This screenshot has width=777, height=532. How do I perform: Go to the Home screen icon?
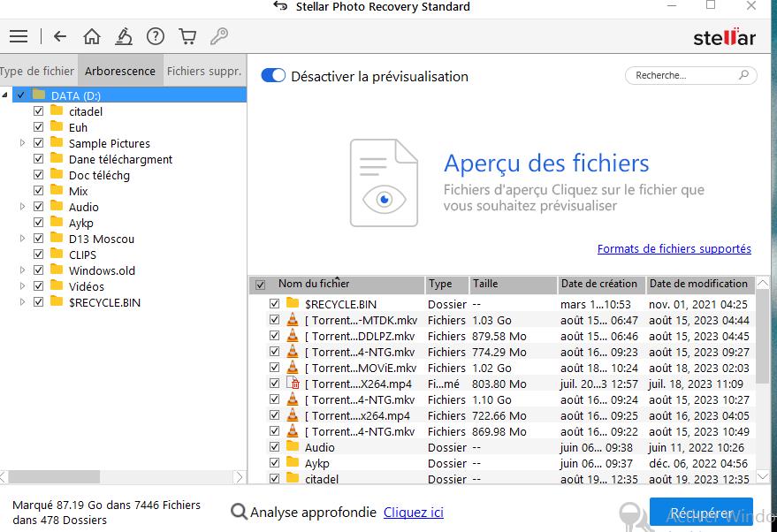(x=92, y=36)
